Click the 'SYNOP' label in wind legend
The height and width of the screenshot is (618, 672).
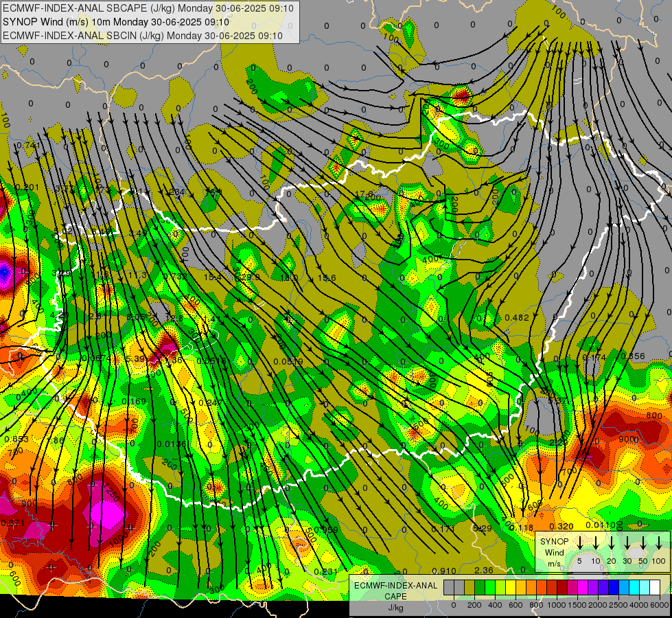tap(554, 542)
